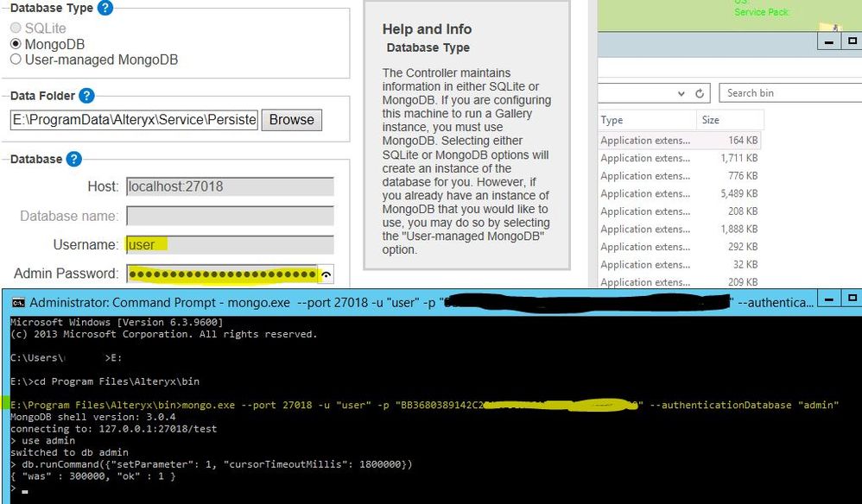The height and width of the screenshot is (504, 862).
Task: Select the SQLite radio button
Action: point(16,28)
